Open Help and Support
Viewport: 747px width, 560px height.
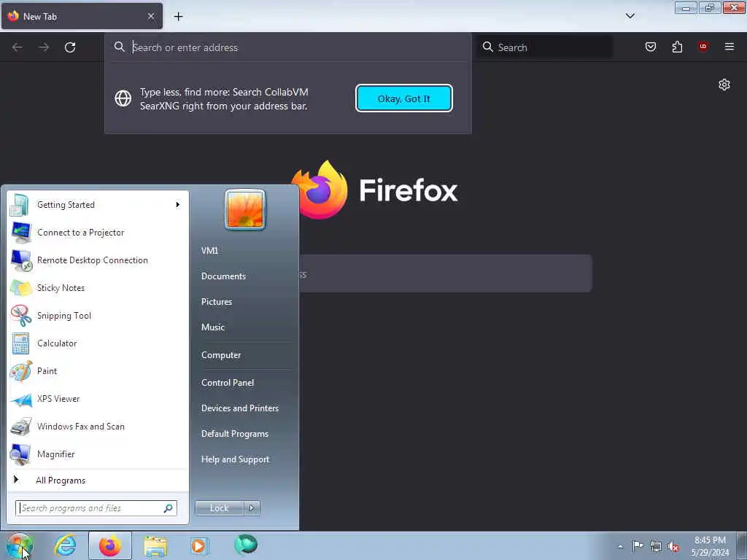(236, 459)
